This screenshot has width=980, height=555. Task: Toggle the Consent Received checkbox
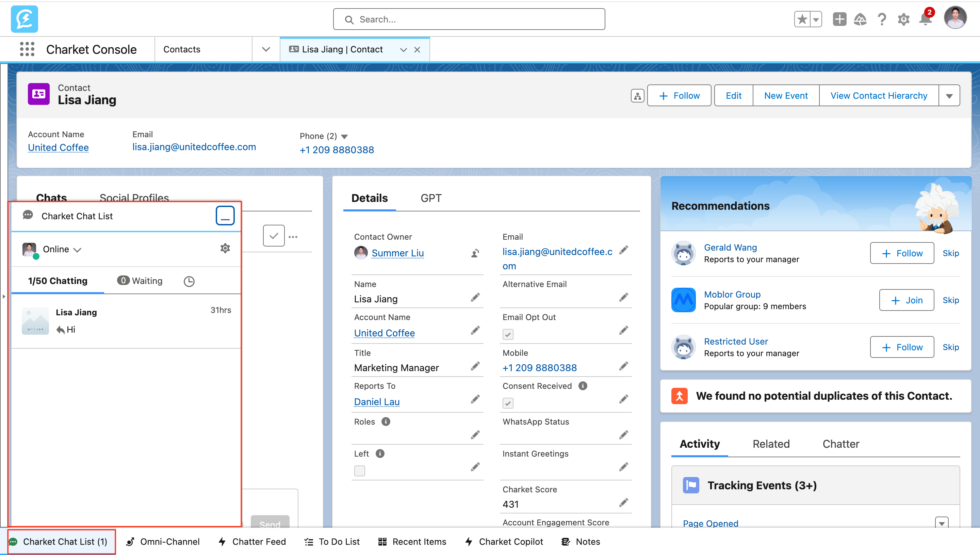point(508,403)
